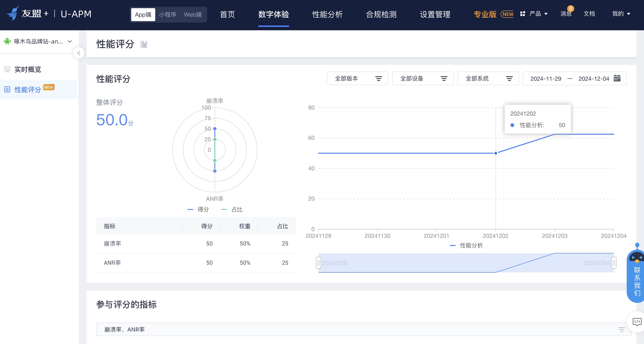Viewport: 644px width, 344px height.
Task: Click the overall score 50.0分
Action: click(115, 120)
